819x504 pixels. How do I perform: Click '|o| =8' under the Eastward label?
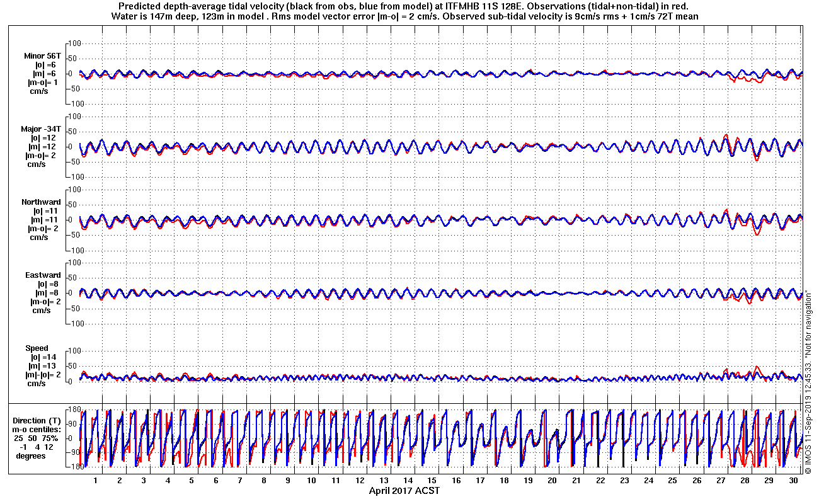tap(47, 283)
